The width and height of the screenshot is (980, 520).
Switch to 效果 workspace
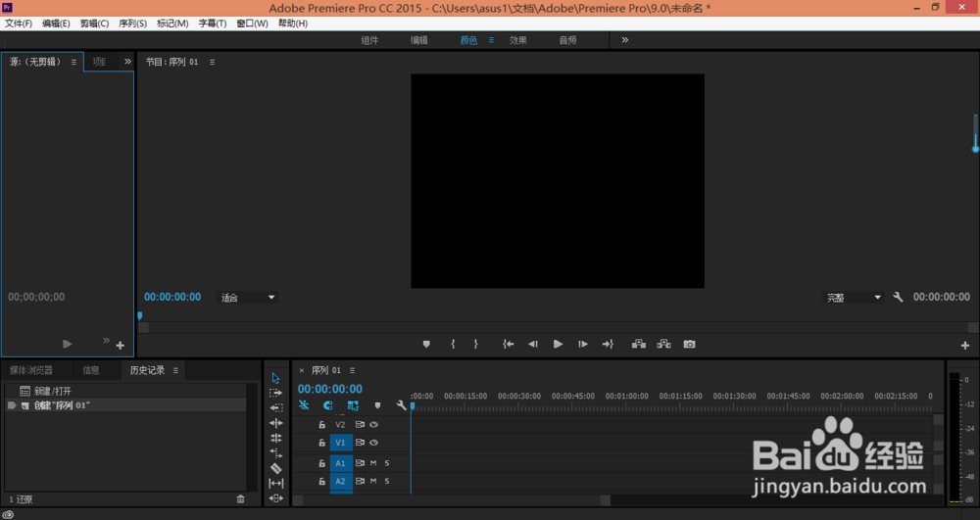point(518,40)
